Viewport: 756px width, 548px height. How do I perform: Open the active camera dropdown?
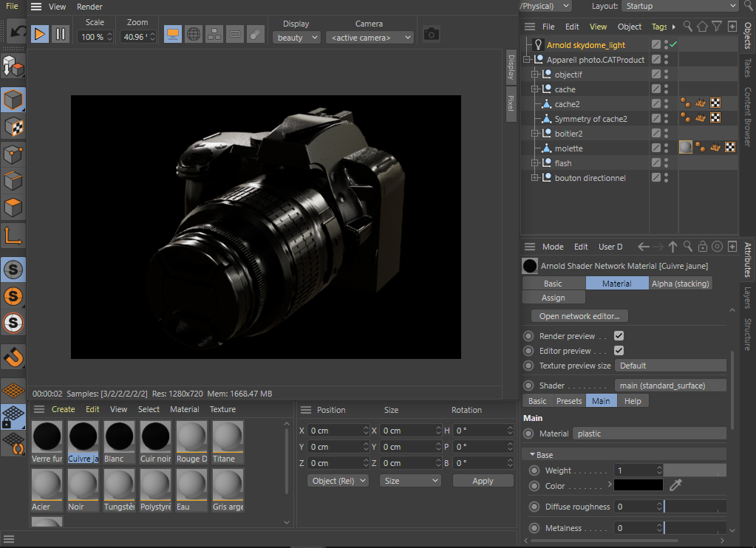pyautogui.click(x=370, y=37)
